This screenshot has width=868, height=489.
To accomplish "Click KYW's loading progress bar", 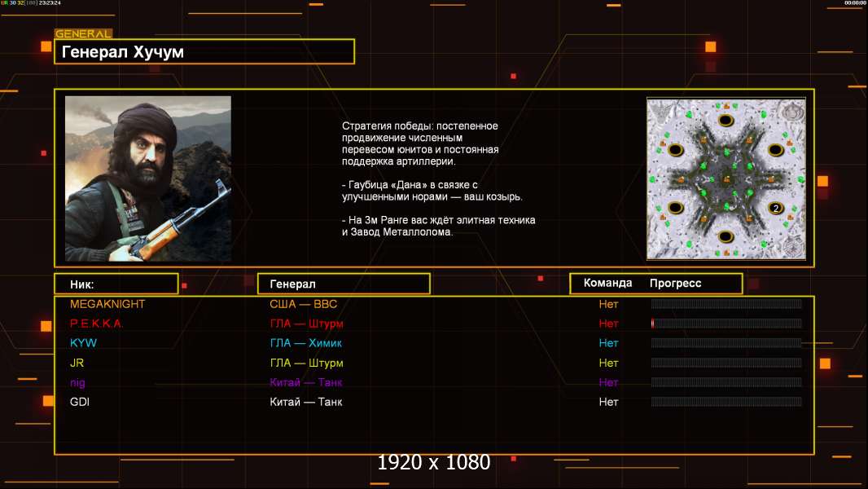I will (726, 343).
